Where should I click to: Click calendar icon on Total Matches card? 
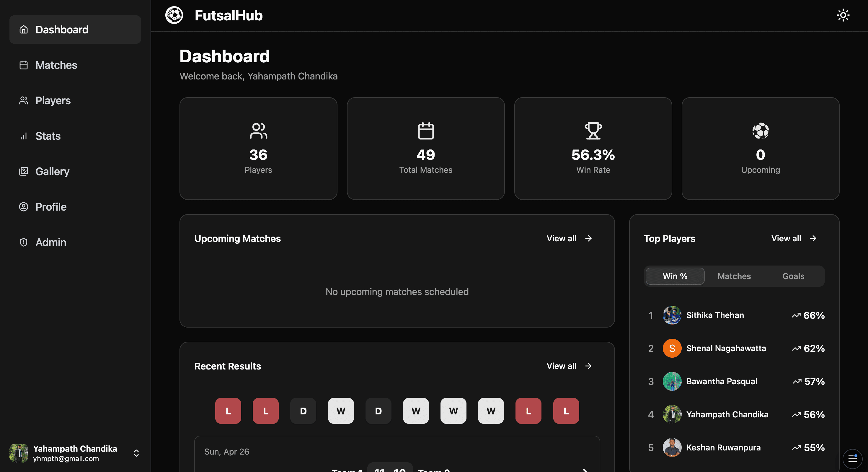point(426,131)
